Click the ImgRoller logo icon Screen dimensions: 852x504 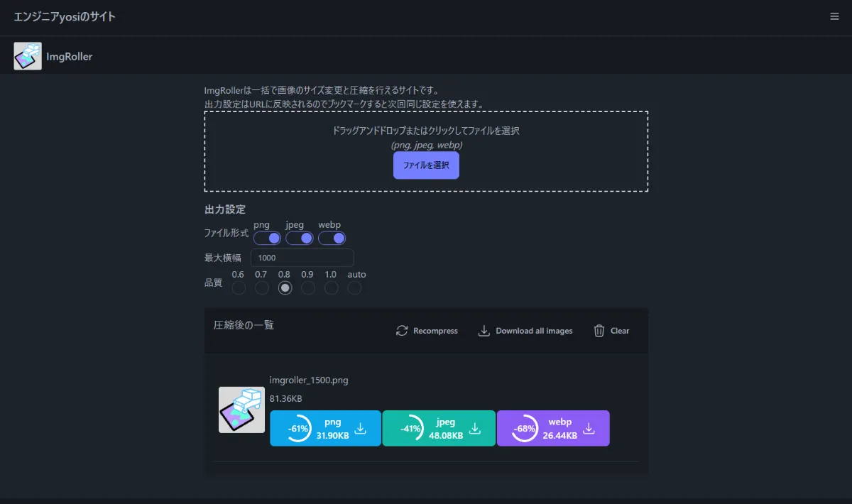coord(28,56)
